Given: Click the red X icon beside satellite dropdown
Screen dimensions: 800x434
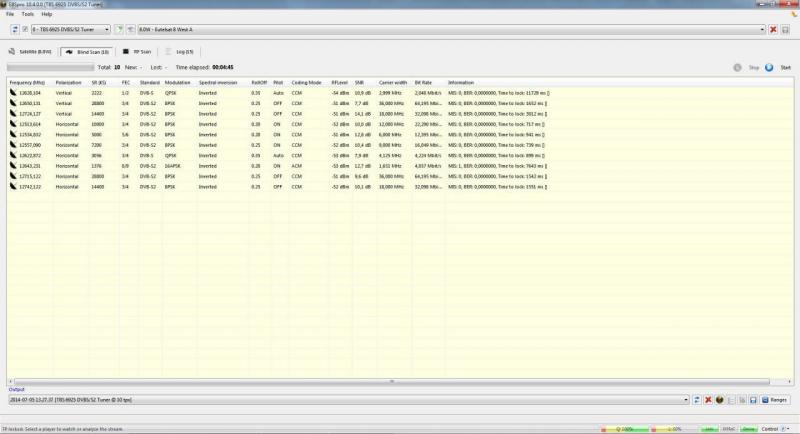Looking at the screenshot, I should click(773, 30).
